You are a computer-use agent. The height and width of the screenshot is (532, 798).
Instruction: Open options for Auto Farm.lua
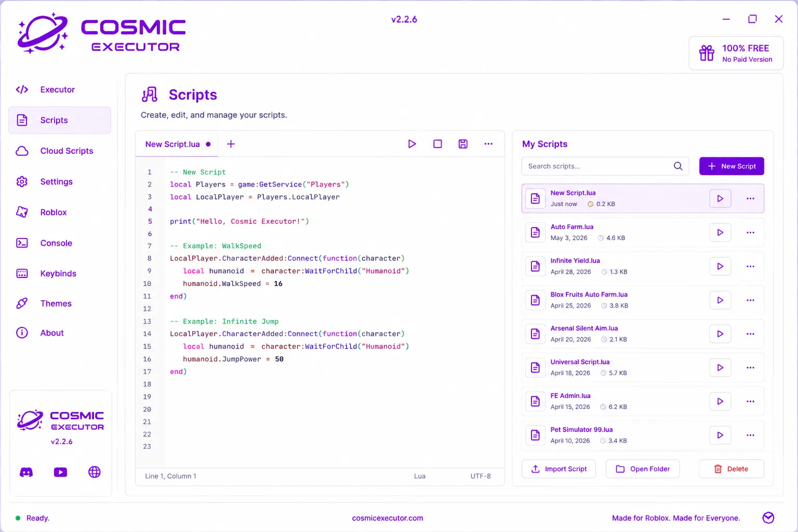point(750,232)
